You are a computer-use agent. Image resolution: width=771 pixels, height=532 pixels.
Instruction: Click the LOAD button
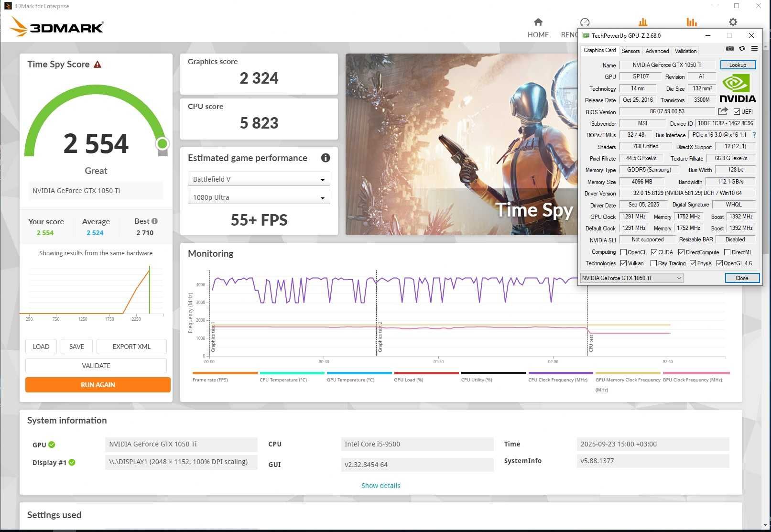coord(41,347)
